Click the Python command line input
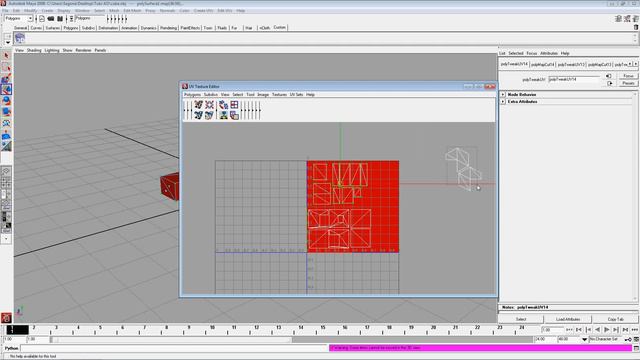This screenshot has width=640, height=360. coord(174,348)
